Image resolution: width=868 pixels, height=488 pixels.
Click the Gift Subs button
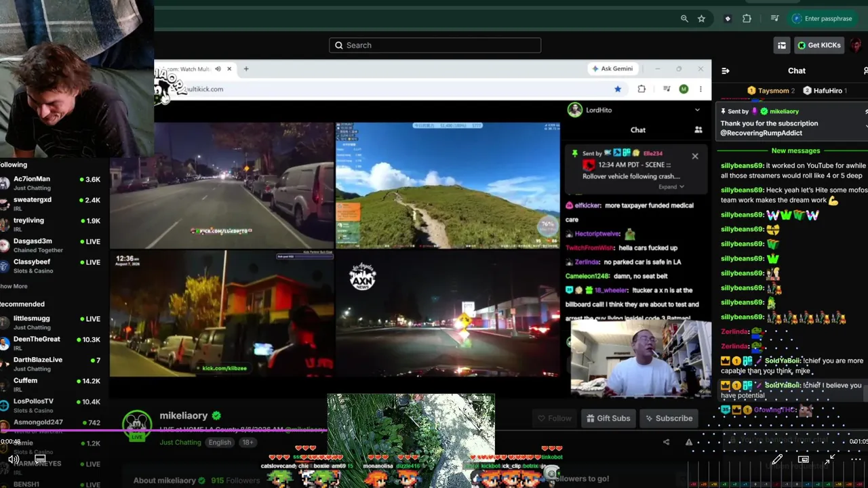(x=608, y=418)
